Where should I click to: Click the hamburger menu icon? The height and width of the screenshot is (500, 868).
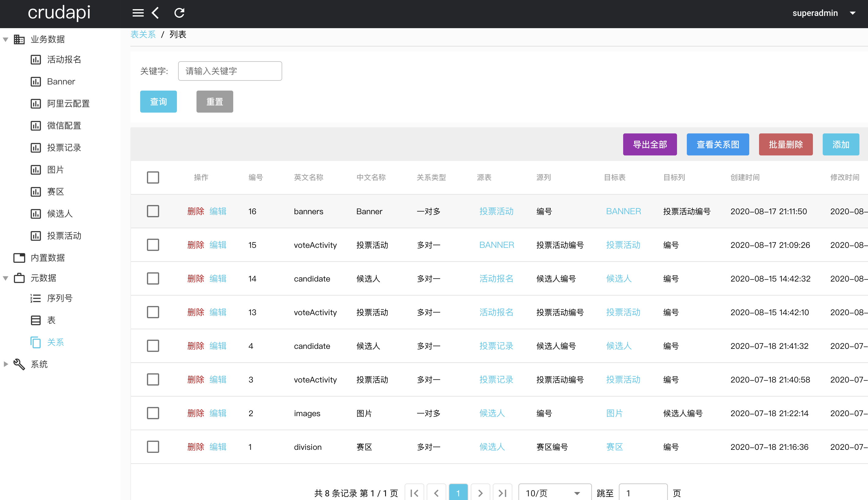pyautogui.click(x=138, y=13)
